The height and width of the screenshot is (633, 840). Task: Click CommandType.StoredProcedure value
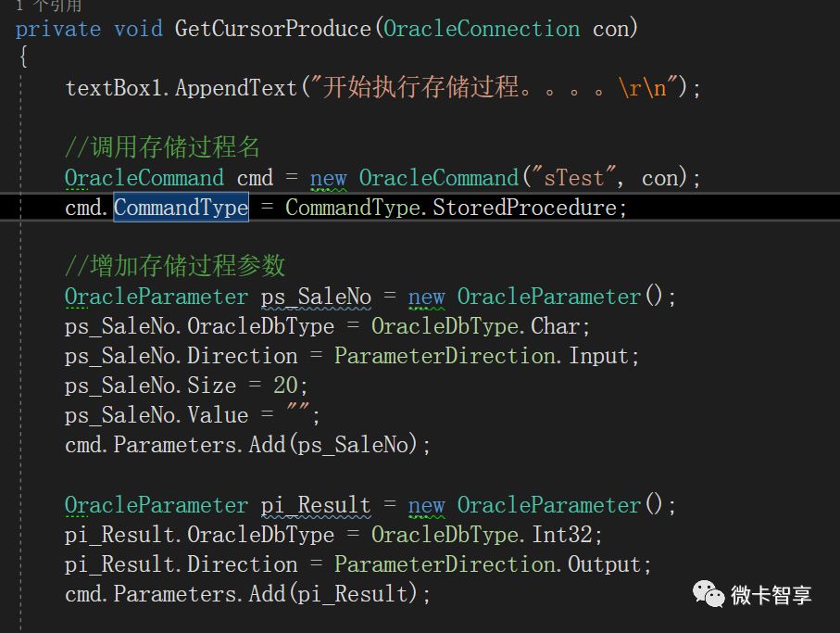coord(451,208)
